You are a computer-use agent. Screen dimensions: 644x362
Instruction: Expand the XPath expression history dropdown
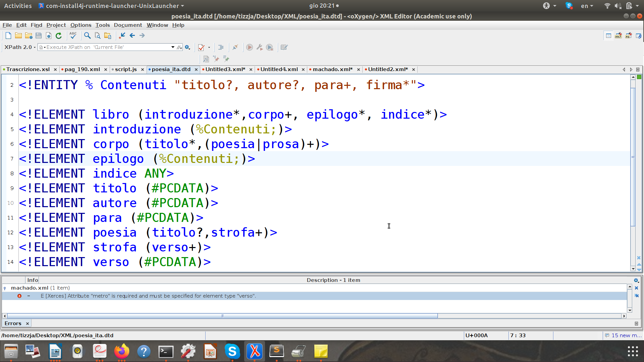(x=173, y=47)
